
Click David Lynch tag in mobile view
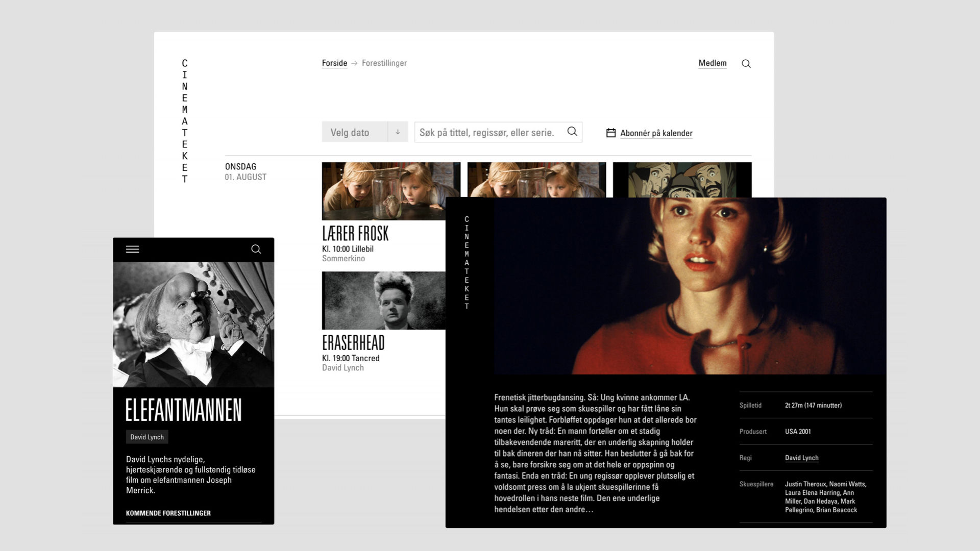(147, 437)
